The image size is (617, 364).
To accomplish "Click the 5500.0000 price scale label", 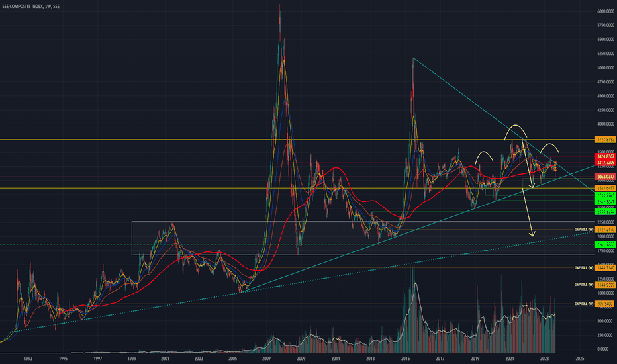I will pyautogui.click(x=606, y=39).
